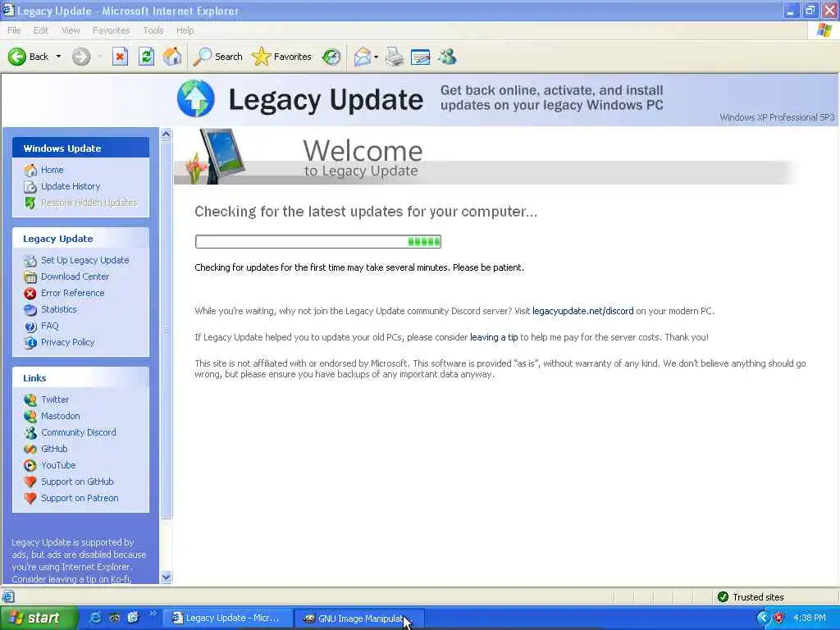Click Support on GitHub link
This screenshot has height=630, width=840.
77,482
